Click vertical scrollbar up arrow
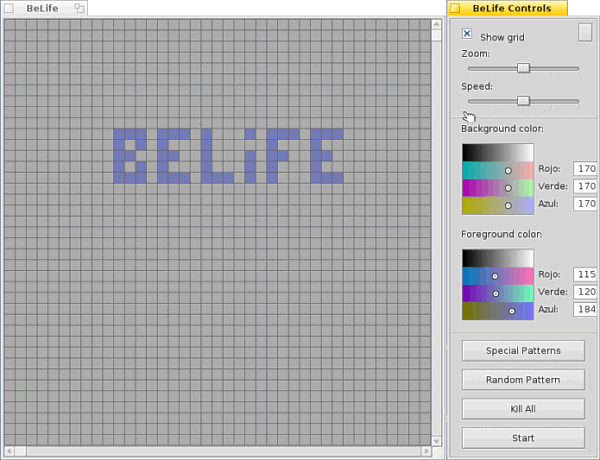Image resolution: width=600 pixels, height=460 pixels. (437, 25)
